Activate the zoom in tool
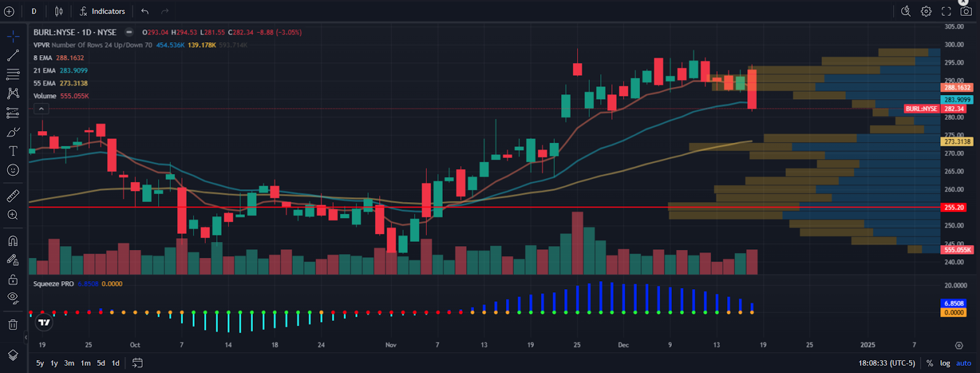The width and height of the screenshot is (980, 373). [x=13, y=214]
